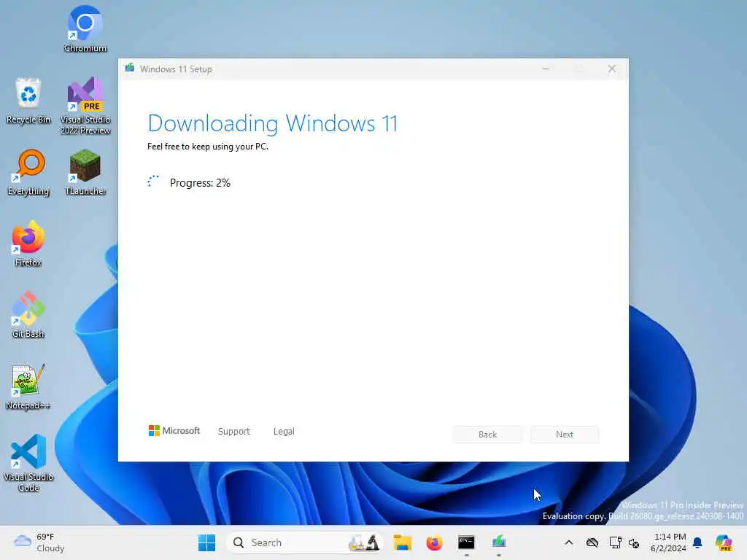Click the 'Downloading Windows 11' heading
The width and height of the screenshot is (747, 560).
click(x=273, y=123)
